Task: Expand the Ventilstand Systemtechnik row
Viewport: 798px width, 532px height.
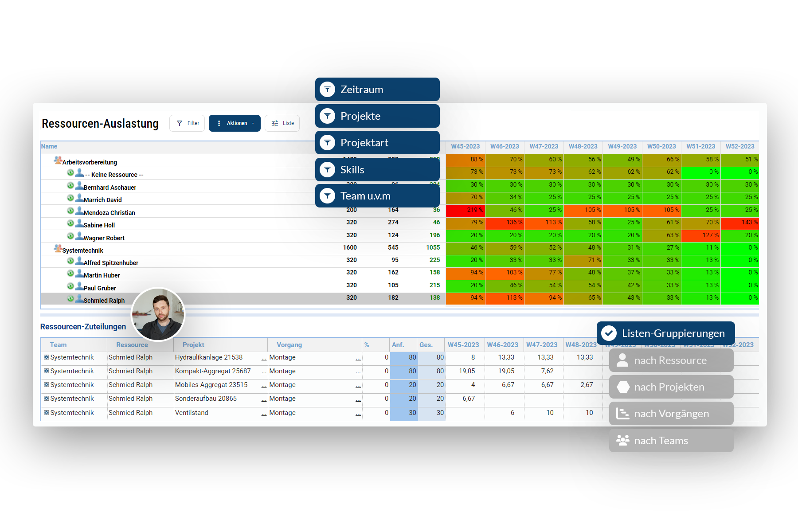Action: click(46, 412)
